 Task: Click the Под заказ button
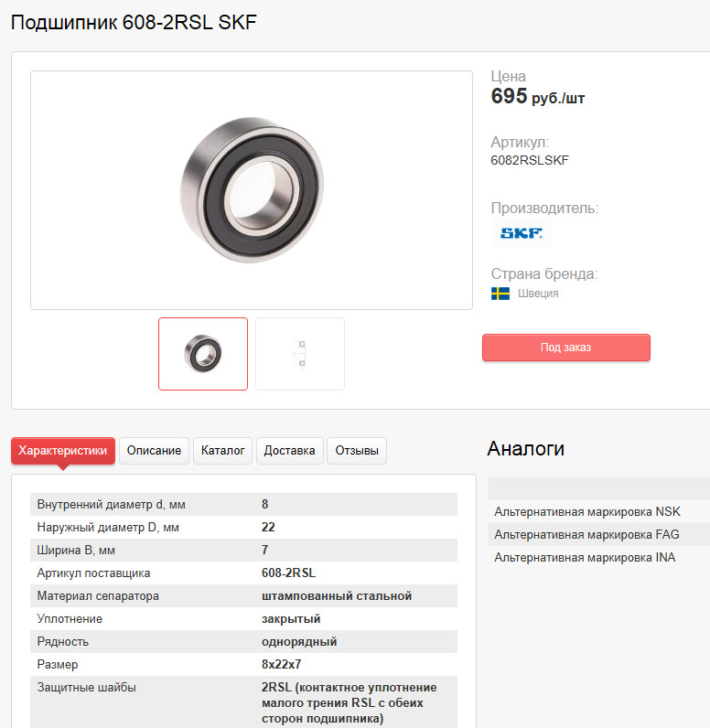pyautogui.click(x=566, y=348)
